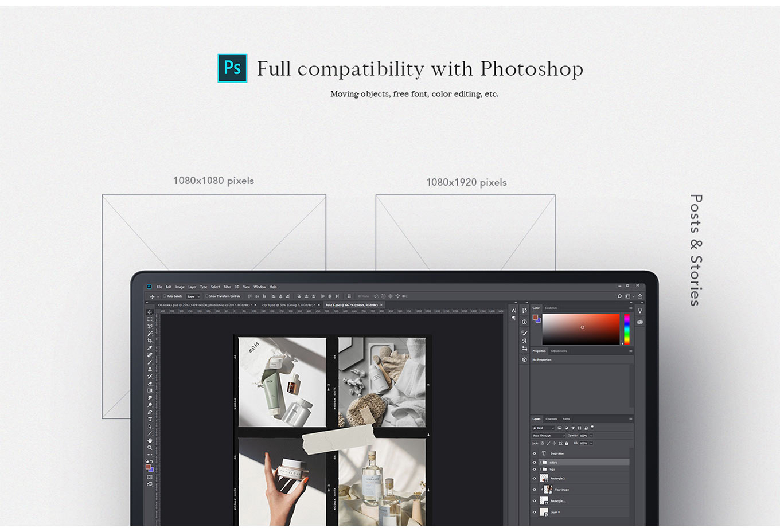Click the rainbow hue slider strip
This screenshot has height=532, width=780.
pos(627,329)
